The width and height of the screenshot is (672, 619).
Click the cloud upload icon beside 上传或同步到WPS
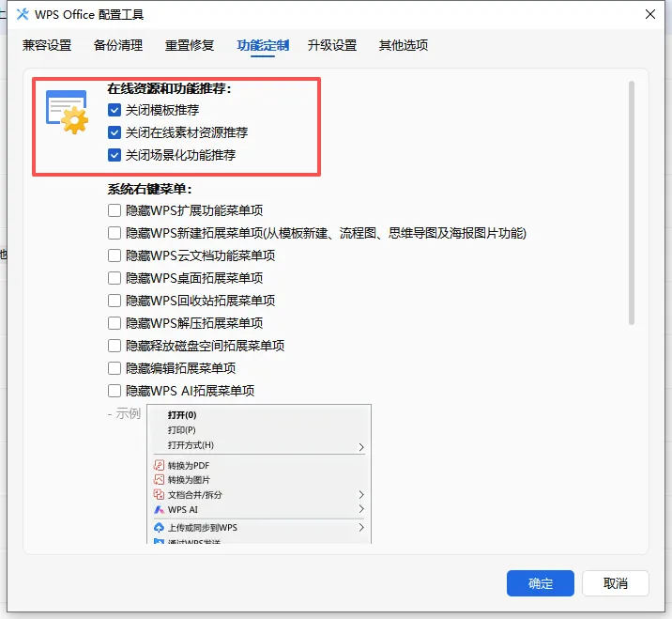click(x=159, y=528)
